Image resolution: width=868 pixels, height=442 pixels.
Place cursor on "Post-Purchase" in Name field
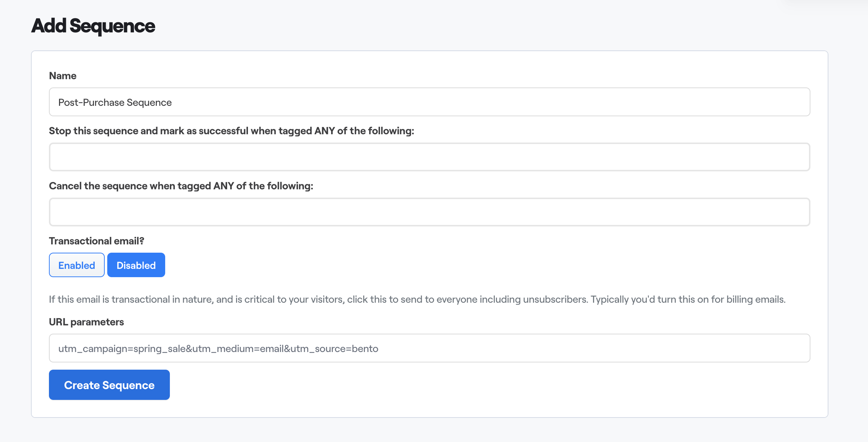91,103
